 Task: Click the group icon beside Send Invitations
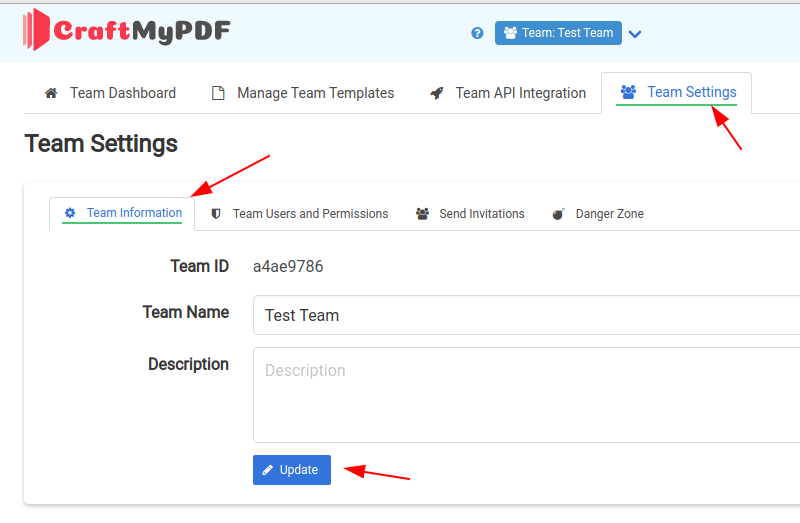point(422,214)
